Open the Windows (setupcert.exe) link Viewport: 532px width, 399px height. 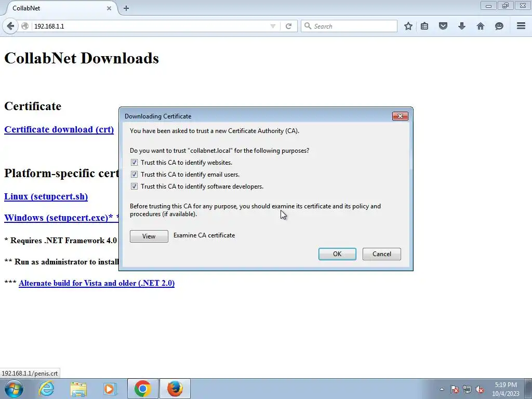[x=61, y=218]
